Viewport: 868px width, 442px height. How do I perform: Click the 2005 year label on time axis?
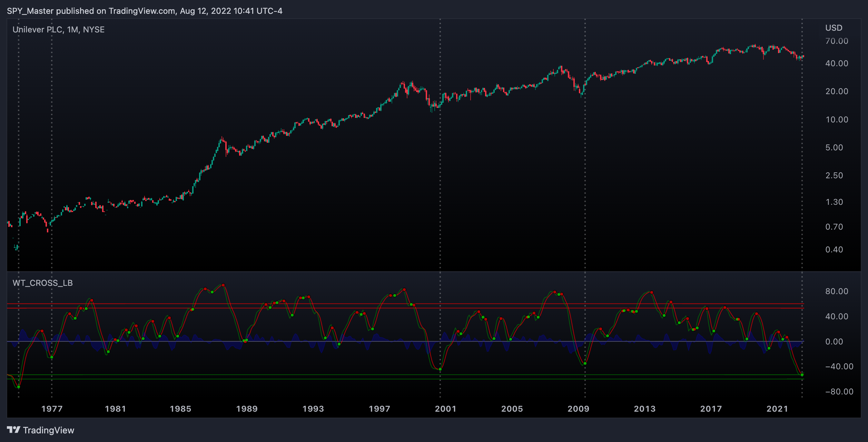pyautogui.click(x=512, y=409)
